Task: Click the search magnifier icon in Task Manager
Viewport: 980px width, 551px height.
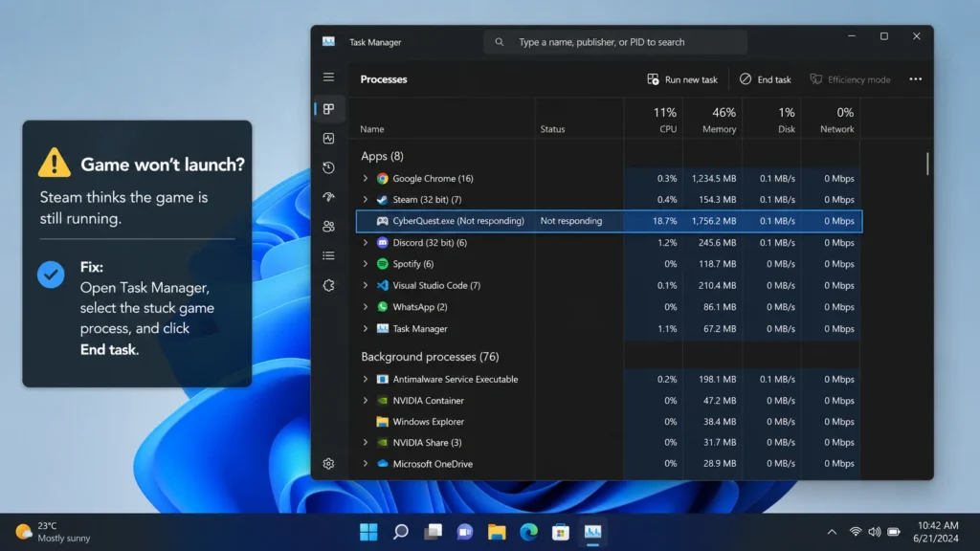Action: (499, 42)
